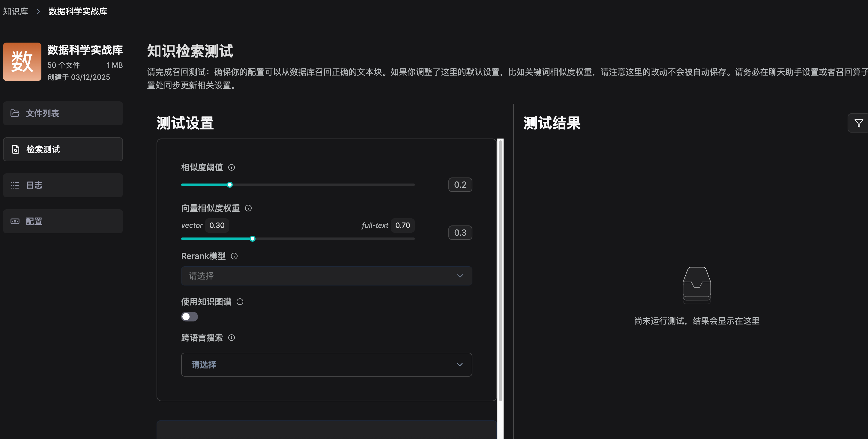Viewport: 868px width, 439px height.
Task: Open 配置 sidebar item
Action: click(63, 221)
